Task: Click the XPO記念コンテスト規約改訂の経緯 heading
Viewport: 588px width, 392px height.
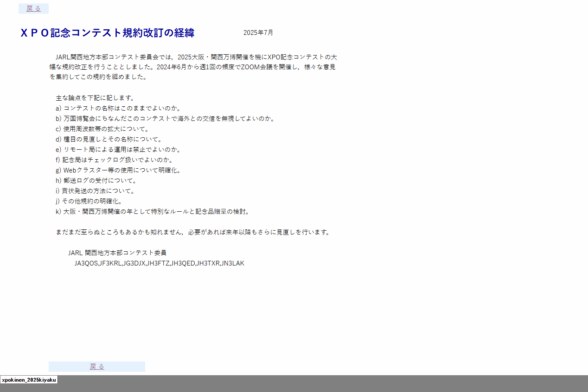Action: coord(108,33)
